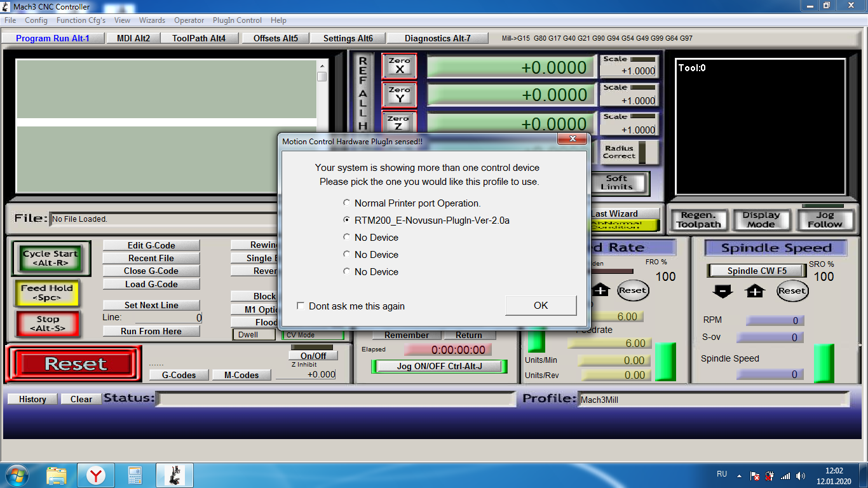Screen dimensions: 868x488
Task: Click the Mach3 taskbar icon
Action: tap(175, 475)
